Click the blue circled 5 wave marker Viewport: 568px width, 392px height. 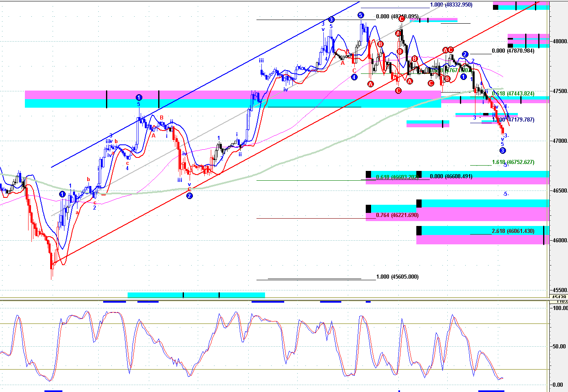click(x=360, y=16)
